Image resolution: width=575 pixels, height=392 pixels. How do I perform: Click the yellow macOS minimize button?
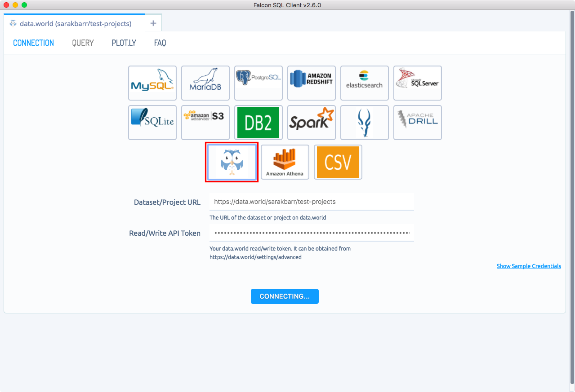pyautogui.click(x=15, y=5)
